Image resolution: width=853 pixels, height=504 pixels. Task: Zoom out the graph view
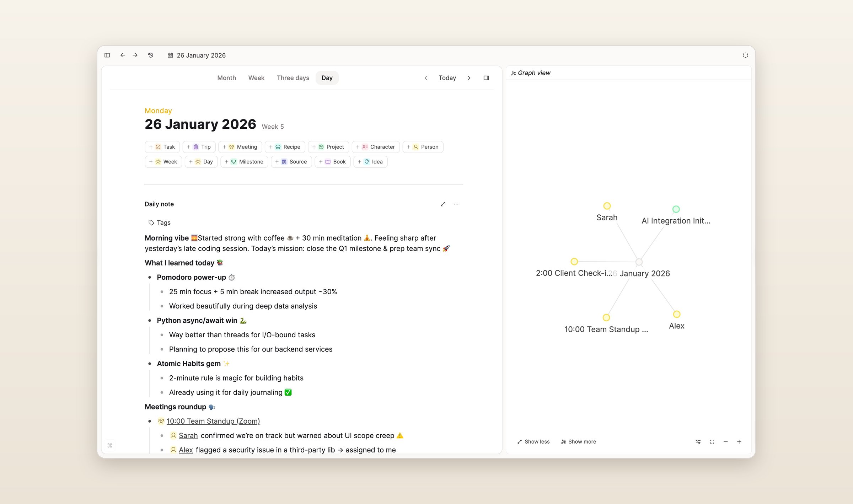(x=725, y=441)
